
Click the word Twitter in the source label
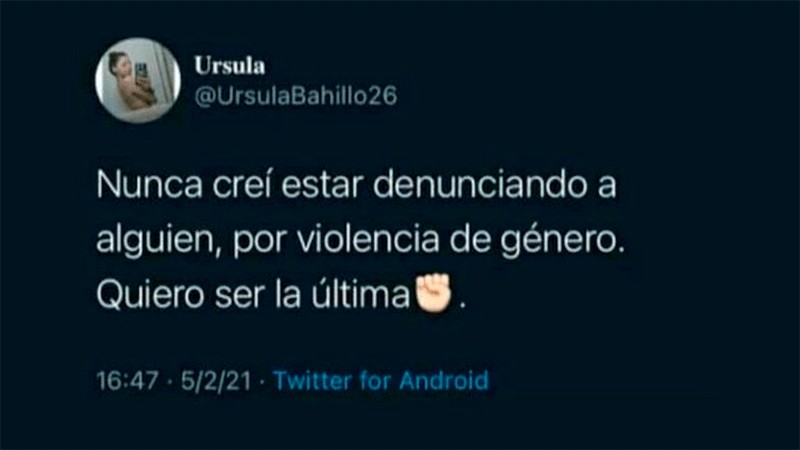(x=313, y=381)
